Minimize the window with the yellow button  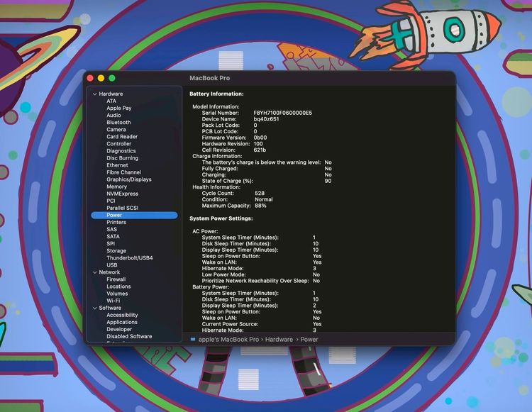(101, 78)
